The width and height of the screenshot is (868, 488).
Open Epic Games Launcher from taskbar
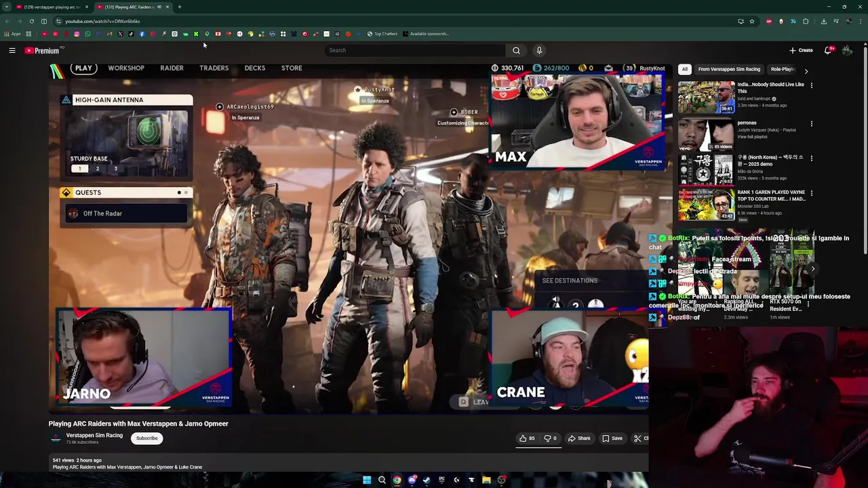pyautogui.click(x=441, y=480)
